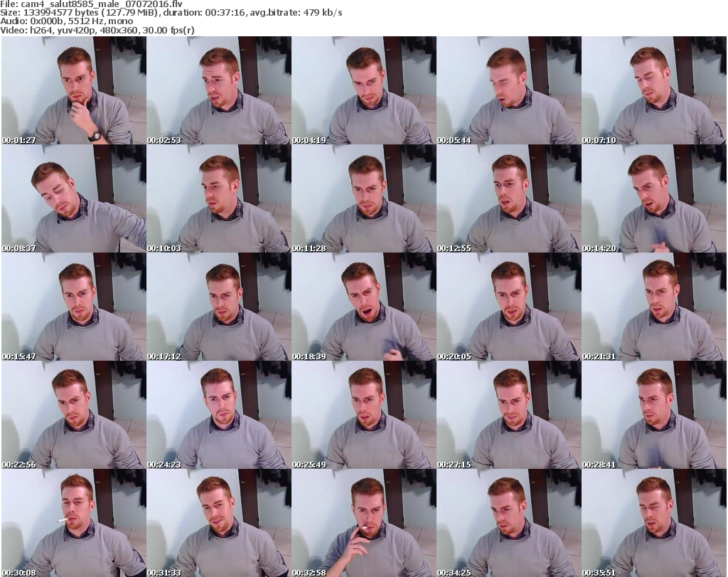Click the frame stamped 00:15:47
Screen dimensions: 728x577
point(74,307)
